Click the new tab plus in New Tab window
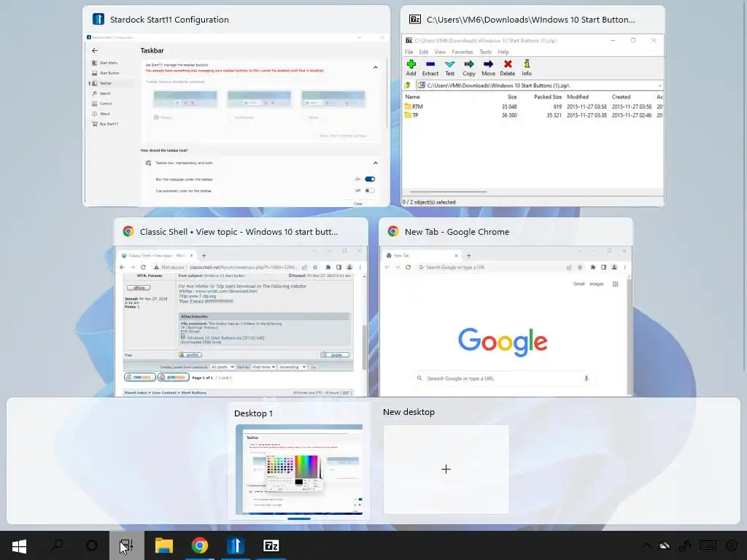 pos(469,256)
